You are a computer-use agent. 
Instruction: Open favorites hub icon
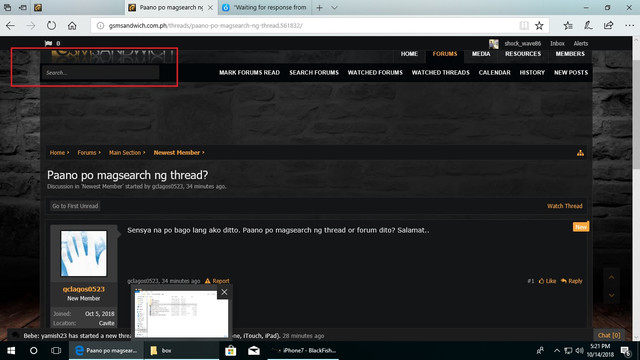[568, 26]
